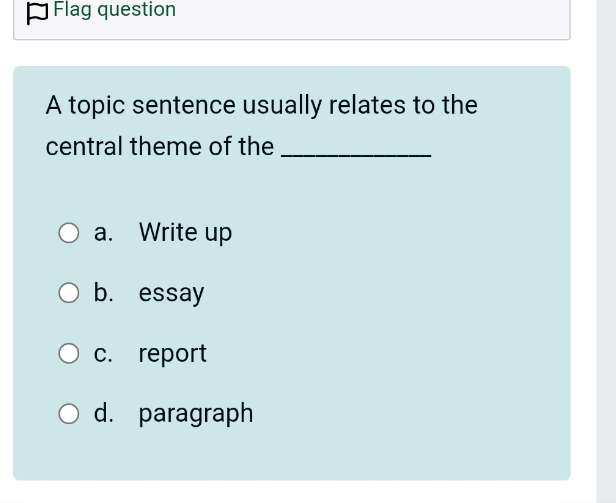The width and height of the screenshot is (616, 503).
Task: Click the letter 'b.' option marker
Action: (x=104, y=293)
